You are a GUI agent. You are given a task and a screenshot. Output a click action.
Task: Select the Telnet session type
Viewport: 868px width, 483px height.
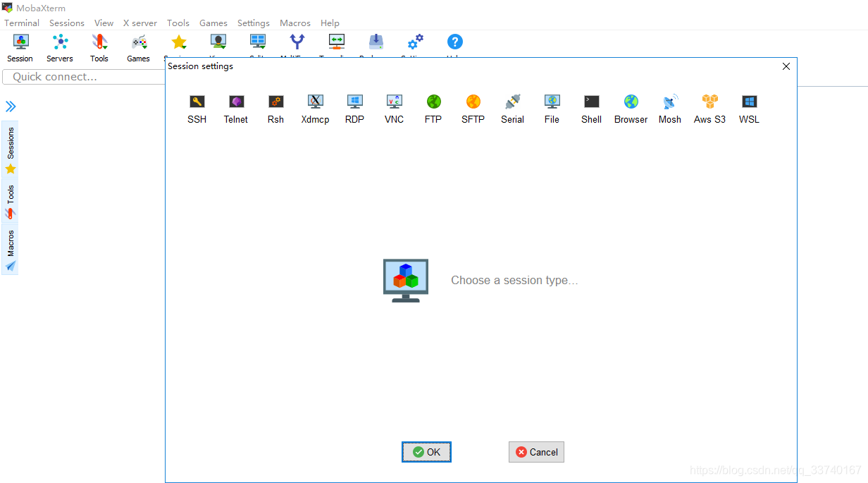click(x=236, y=109)
